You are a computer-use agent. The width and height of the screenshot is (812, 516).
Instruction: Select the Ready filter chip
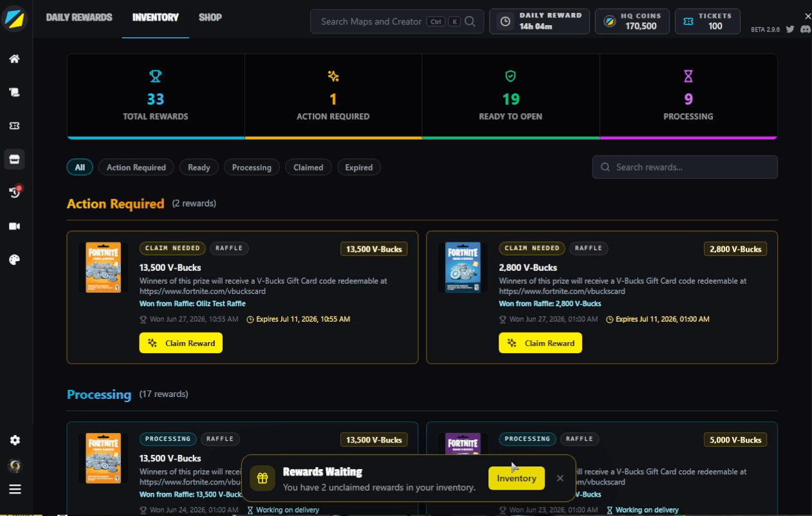[x=199, y=167]
